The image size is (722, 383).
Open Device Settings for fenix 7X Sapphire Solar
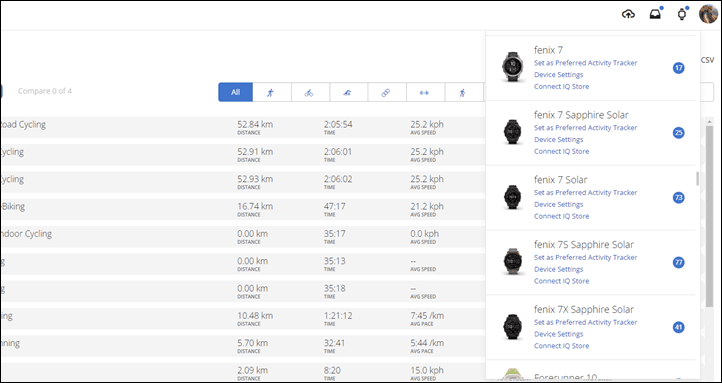pyautogui.click(x=559, y=334)
